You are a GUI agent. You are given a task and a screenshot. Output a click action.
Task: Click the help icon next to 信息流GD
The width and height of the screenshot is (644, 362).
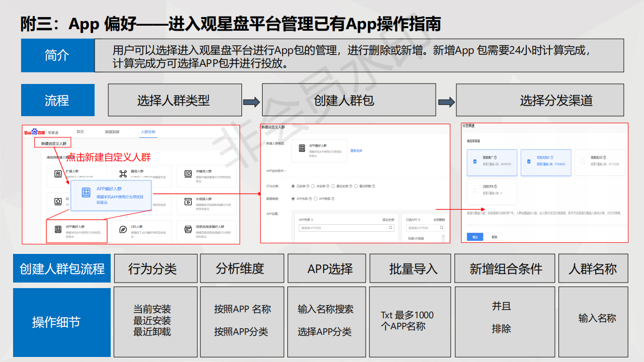pos(604,157)
